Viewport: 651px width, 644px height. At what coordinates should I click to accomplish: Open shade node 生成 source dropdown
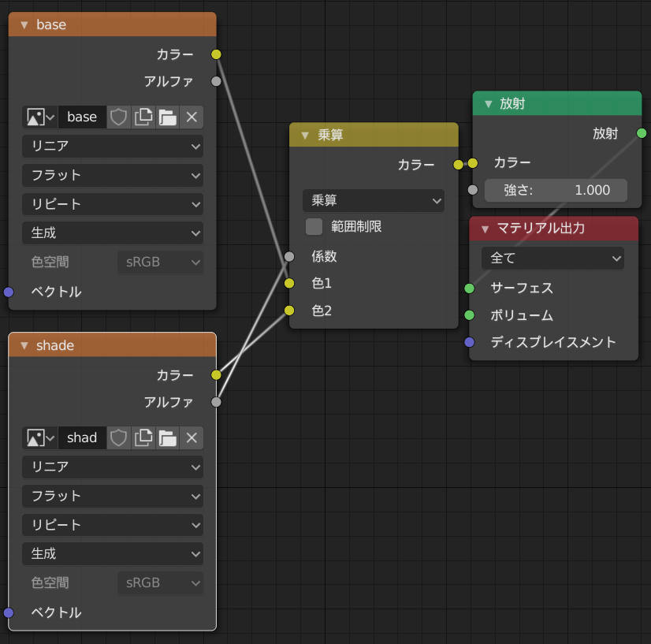click(113, 553)
